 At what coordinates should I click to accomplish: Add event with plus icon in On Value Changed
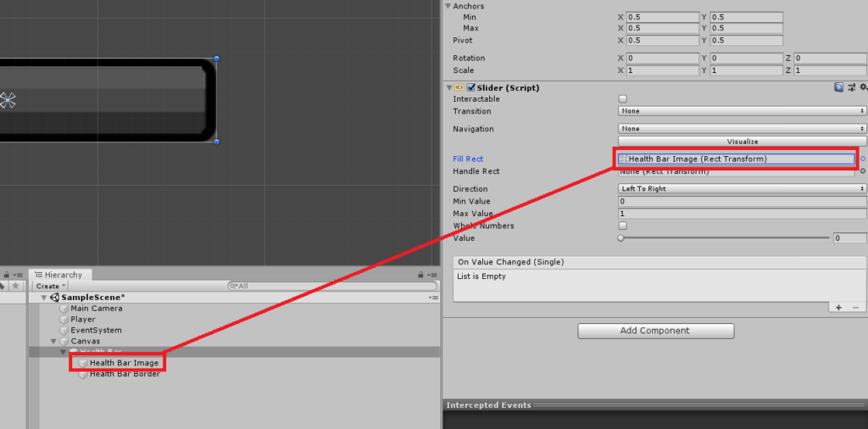pyautogui.click(x=838, y=308)
